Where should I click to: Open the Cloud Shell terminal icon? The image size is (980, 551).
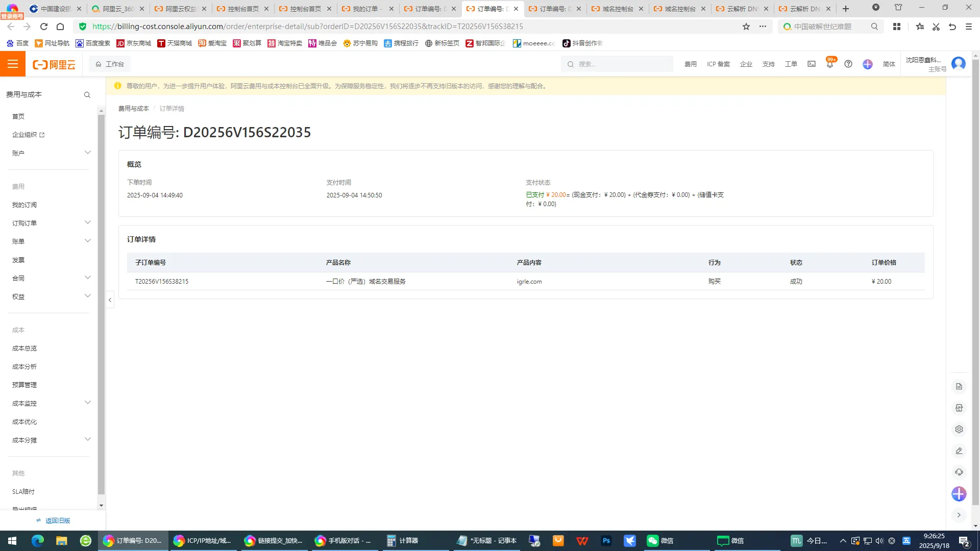[812, 64]
